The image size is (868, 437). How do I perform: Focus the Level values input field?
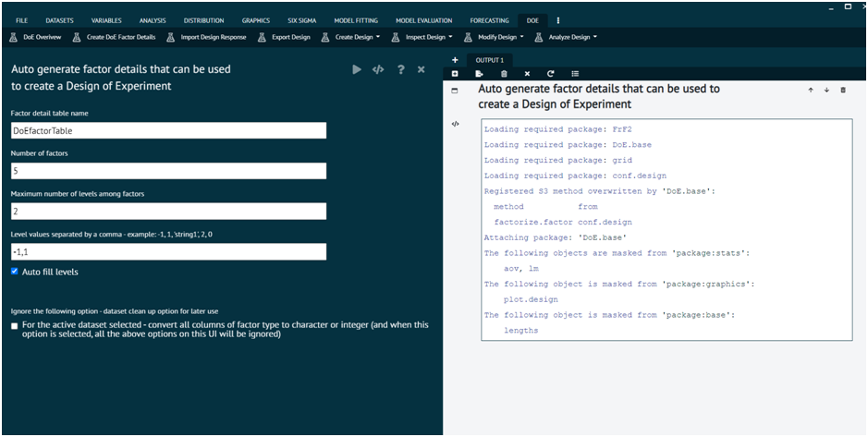point(169,251)
